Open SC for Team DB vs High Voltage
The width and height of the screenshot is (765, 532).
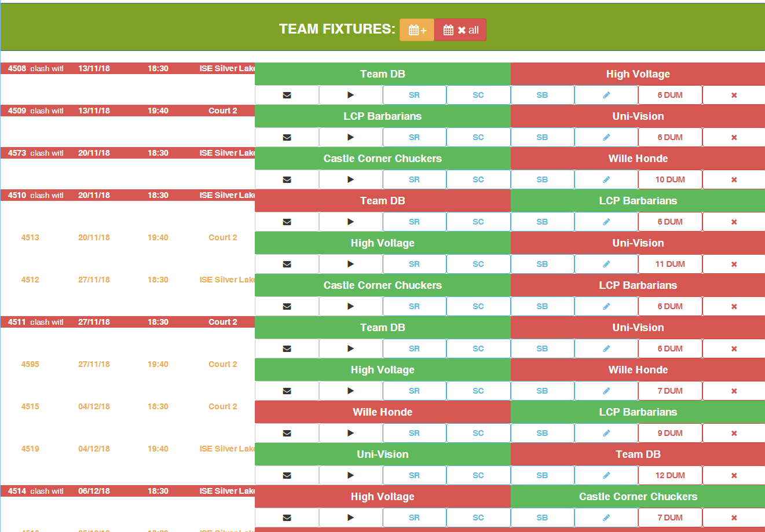click(478, 94)
